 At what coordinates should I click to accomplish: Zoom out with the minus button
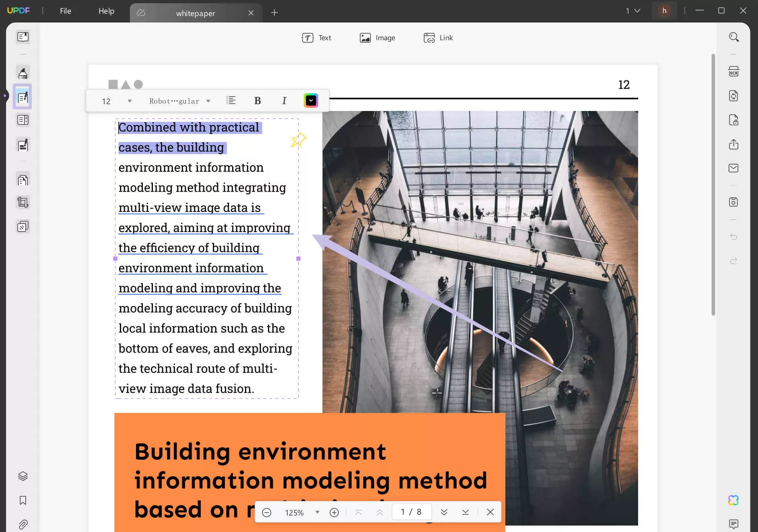[266, 512]
